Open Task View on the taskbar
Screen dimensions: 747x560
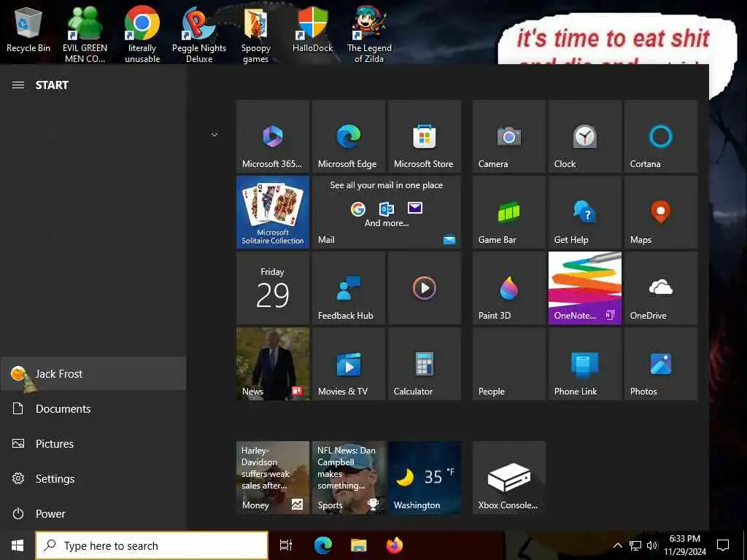286,545
